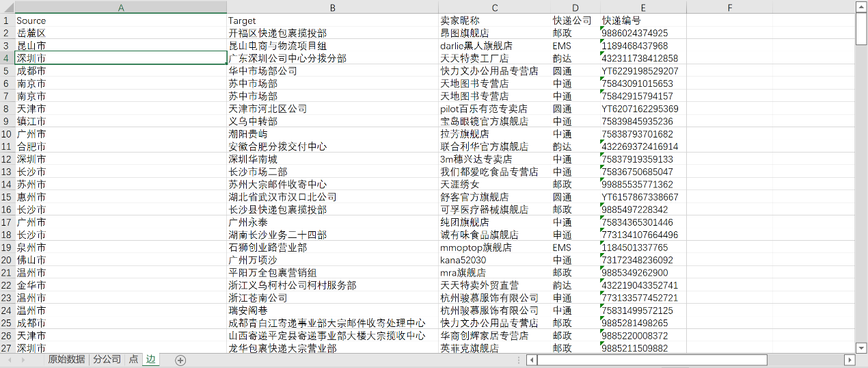Click tracking number YT6229198529207
868x368 pixels.
click(643, 71)
